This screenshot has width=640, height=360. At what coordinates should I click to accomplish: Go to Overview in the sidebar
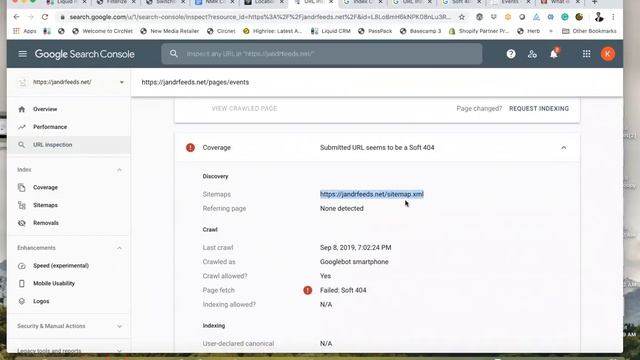(x=45, y=109)
